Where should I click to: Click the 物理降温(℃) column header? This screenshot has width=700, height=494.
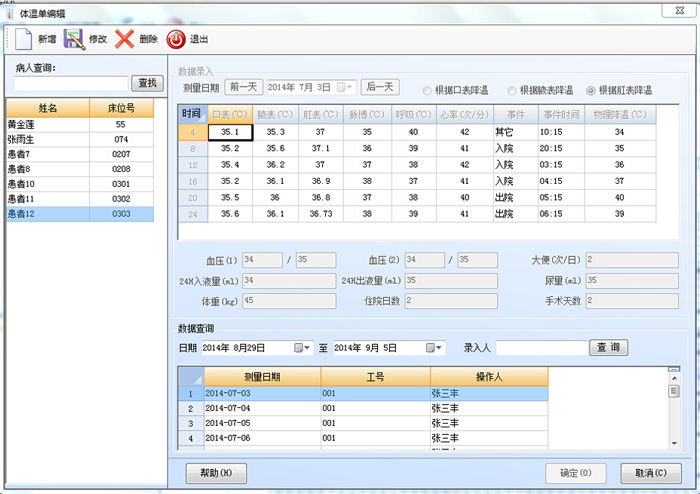tap(620, 114)
